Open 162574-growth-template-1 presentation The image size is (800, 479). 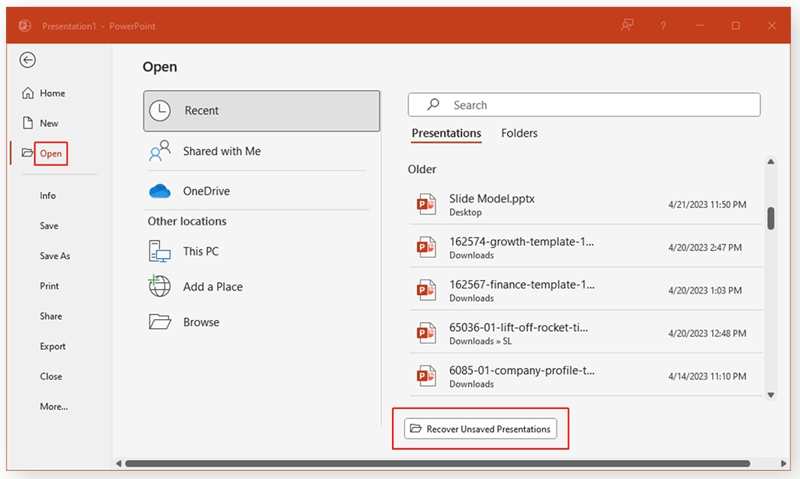coord(587,247)
